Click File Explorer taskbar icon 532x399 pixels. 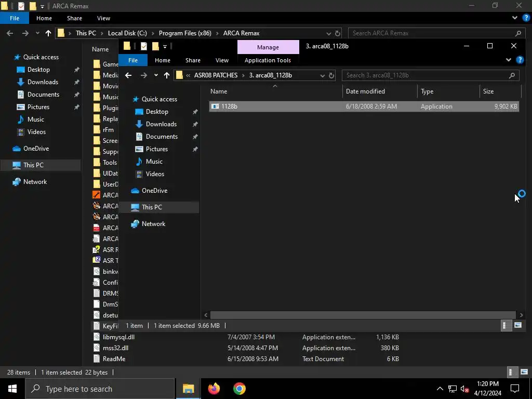pos(188,389)
